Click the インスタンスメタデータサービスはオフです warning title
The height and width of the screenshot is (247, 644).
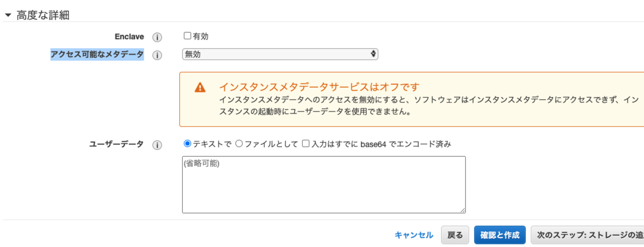click(x=320, y=87)
